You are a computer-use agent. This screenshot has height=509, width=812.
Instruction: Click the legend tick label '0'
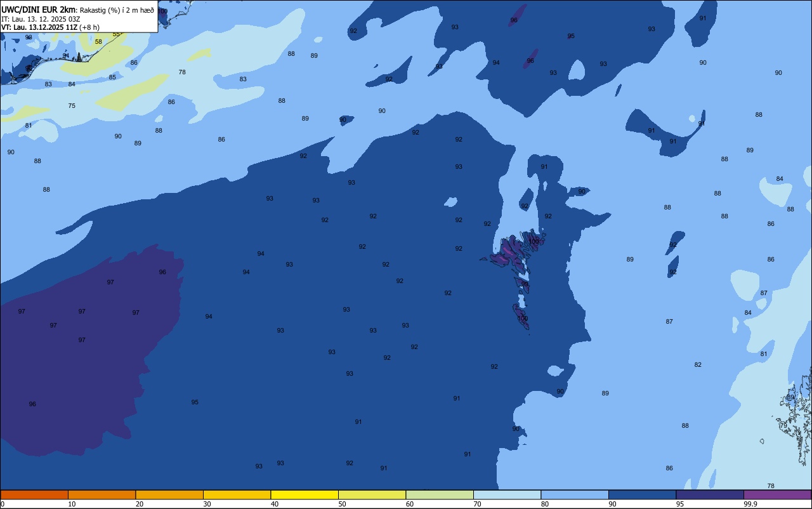3,504
